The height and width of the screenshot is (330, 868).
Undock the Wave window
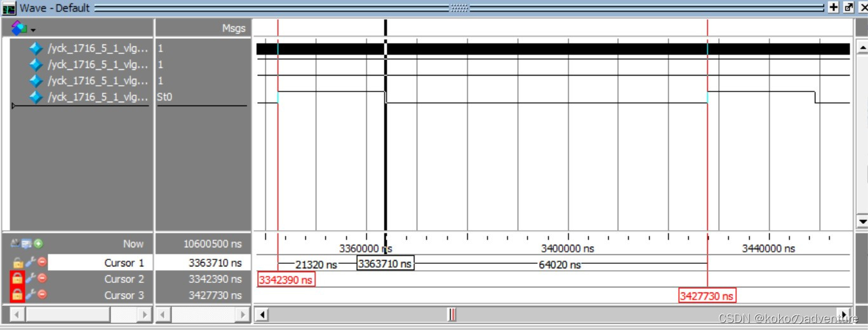click(x=848, y=8)
